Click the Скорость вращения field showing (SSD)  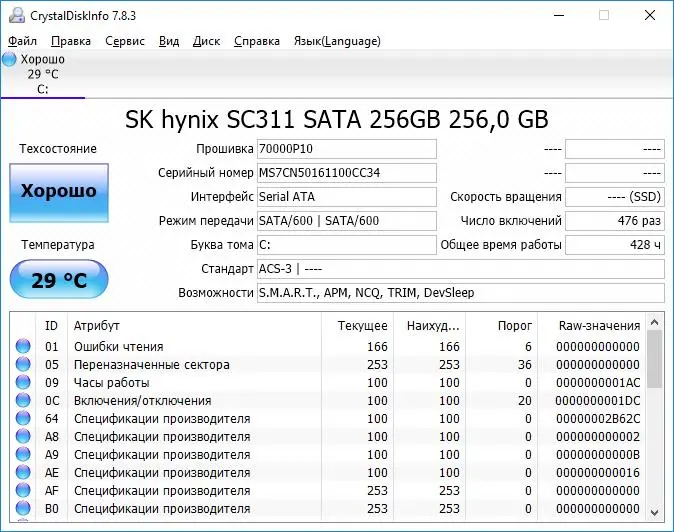point(615,197)
